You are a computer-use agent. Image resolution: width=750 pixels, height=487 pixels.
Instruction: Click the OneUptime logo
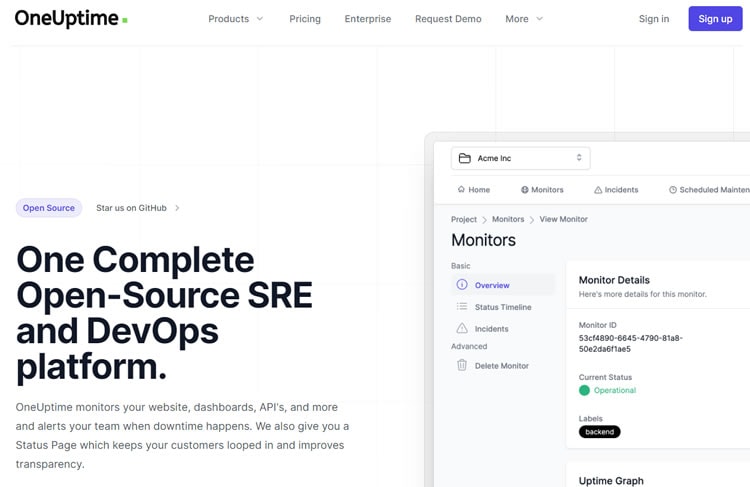pos(71,19)
